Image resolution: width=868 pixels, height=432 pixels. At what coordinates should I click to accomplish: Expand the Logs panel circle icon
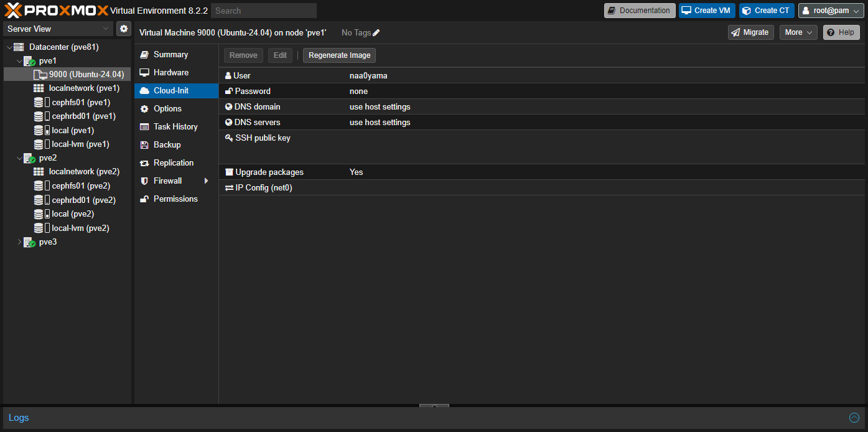(x=854, y=418)
